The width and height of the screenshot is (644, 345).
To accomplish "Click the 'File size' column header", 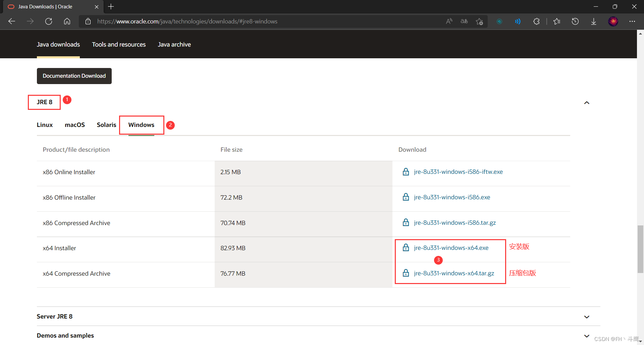I will pos(231,150).
